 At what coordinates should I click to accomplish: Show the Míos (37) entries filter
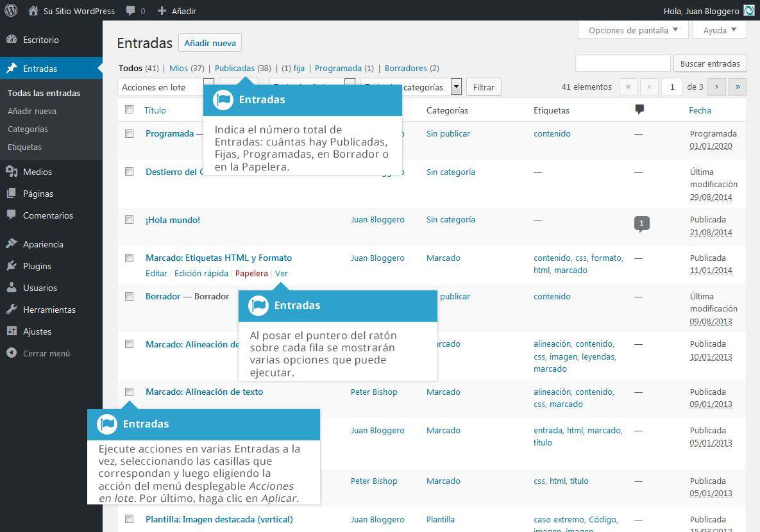(187, 69)
